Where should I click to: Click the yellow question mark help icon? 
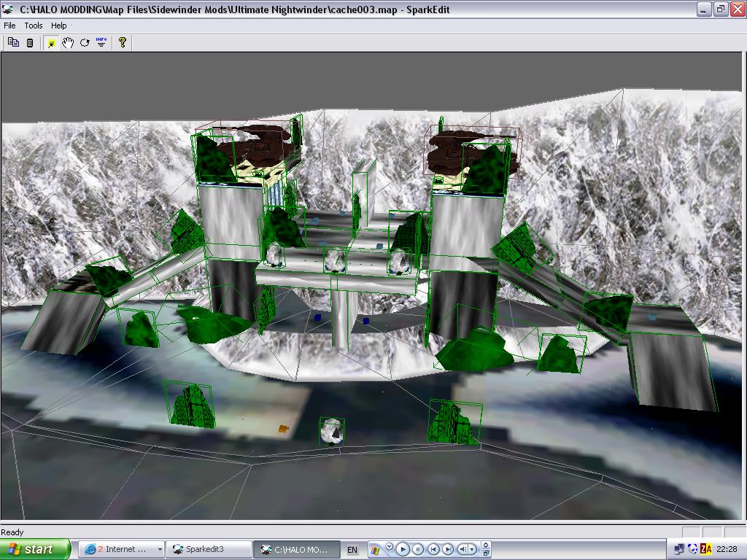[x=123, y=42]
